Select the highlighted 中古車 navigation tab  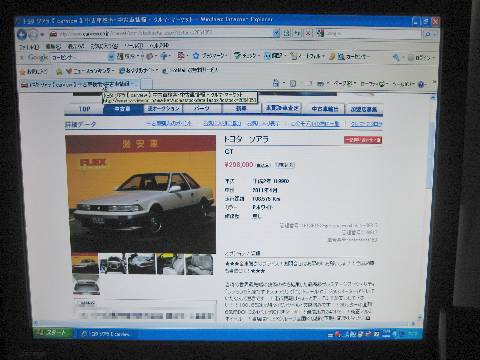[x=123, y=109]
